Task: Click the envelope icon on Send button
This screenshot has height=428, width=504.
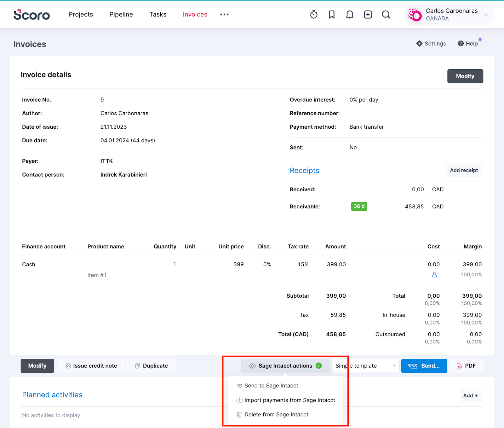Action: [412, 366]
